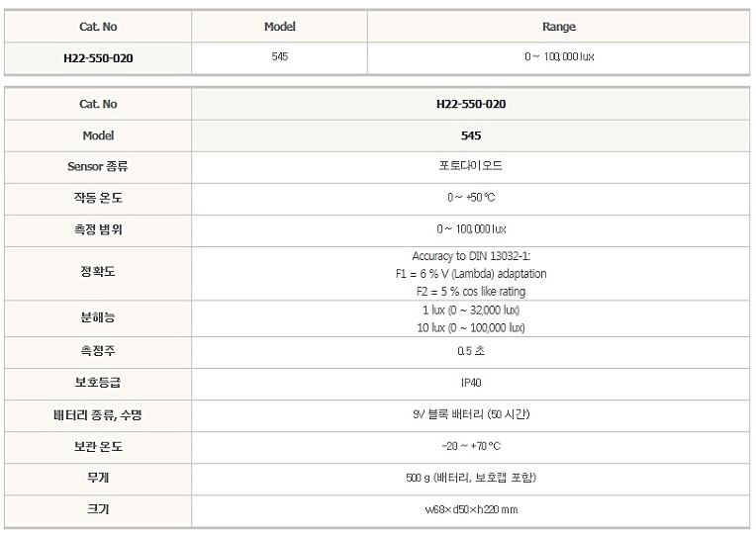Click the IP40 protection rating value

471,383
